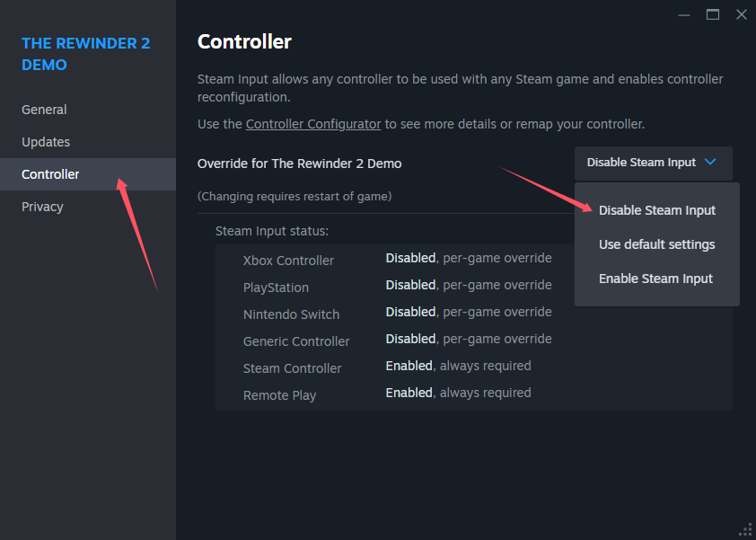
Task: Click the PlayStation status row
Action: tap(397, 286)
